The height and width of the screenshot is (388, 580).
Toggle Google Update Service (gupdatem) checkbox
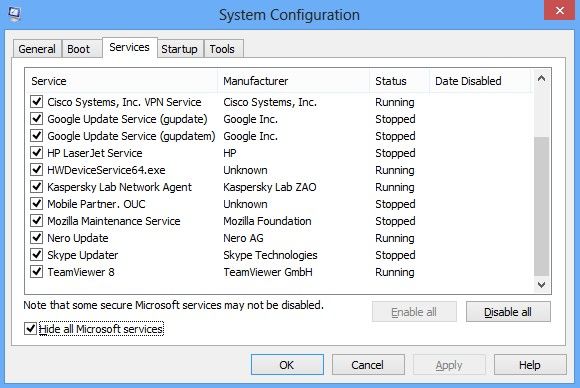tap(36, 135)
